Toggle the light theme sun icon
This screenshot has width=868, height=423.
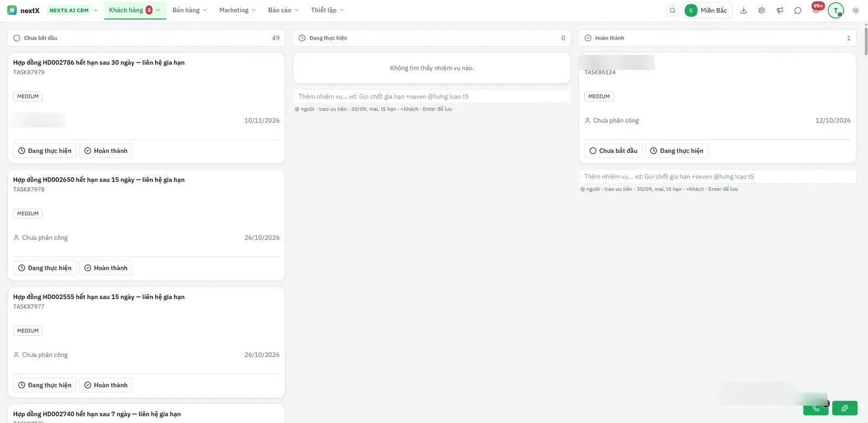(856, 10)
